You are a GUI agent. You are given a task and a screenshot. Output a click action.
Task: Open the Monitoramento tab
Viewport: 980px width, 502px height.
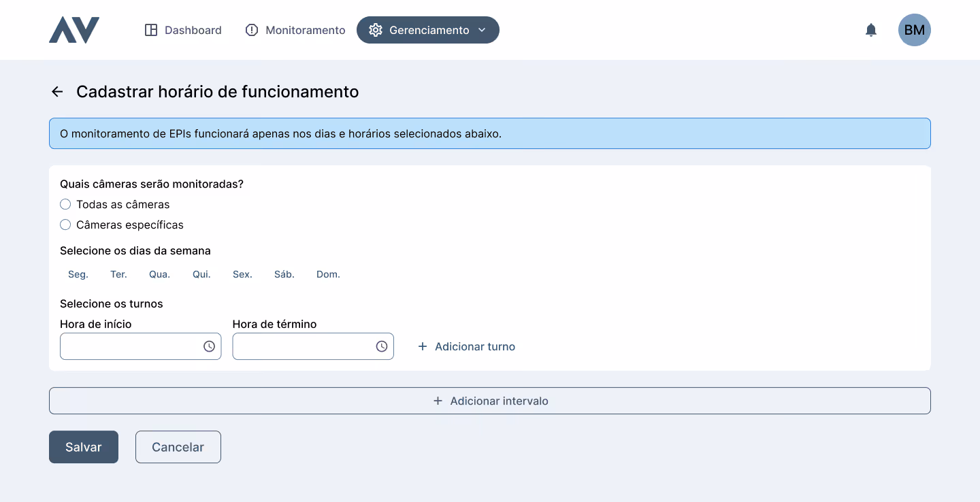point(295,30)
